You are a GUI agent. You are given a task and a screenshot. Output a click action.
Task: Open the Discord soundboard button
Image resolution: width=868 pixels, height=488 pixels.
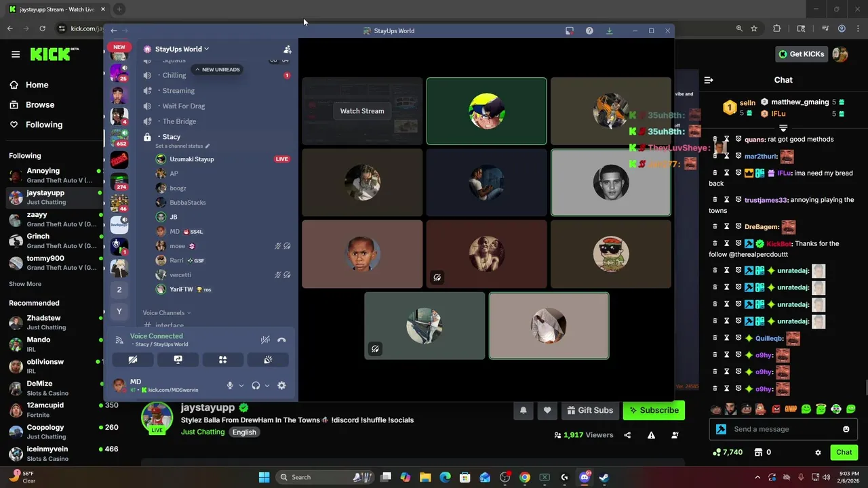click(268, 360)
